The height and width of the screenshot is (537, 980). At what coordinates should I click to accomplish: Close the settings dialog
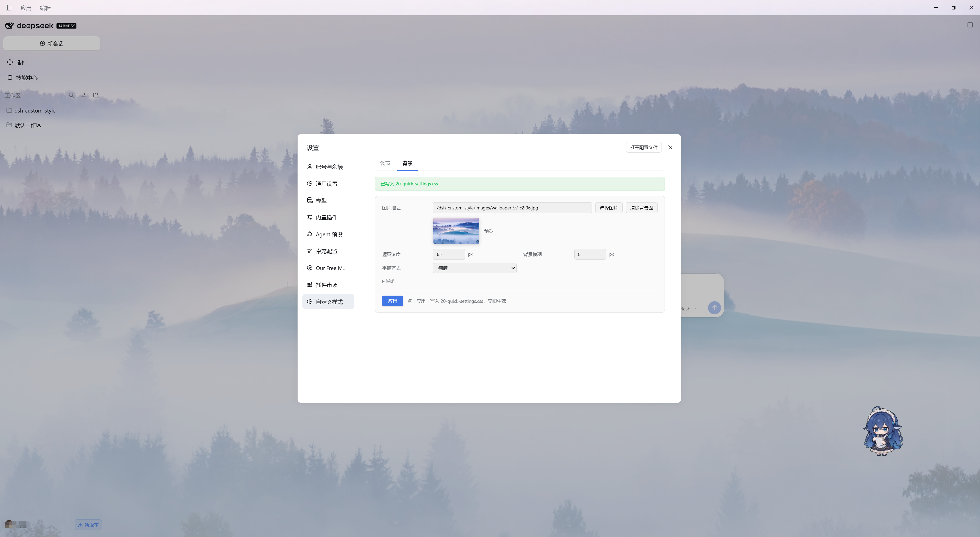coord(670,147)
